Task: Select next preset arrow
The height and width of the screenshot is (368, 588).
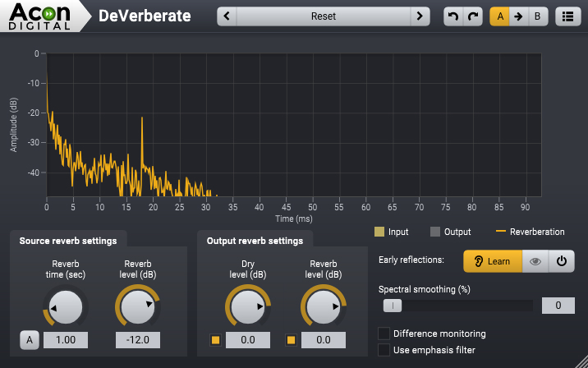Action: 420,16
